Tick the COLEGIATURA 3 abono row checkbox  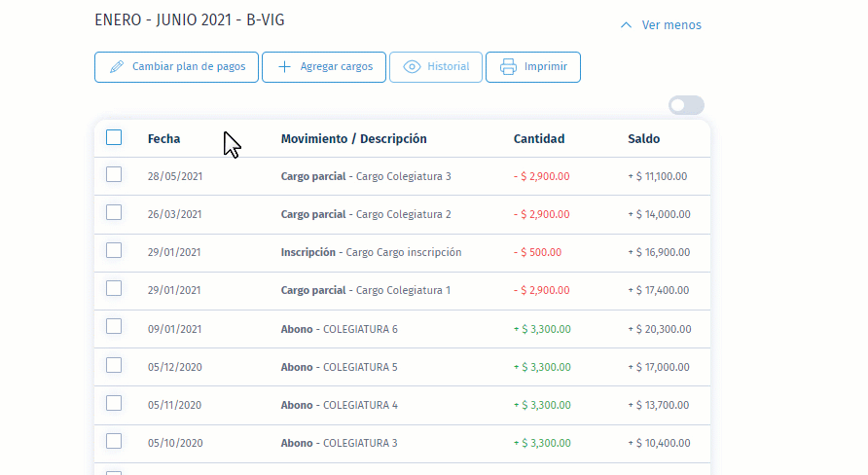(114, 441)
